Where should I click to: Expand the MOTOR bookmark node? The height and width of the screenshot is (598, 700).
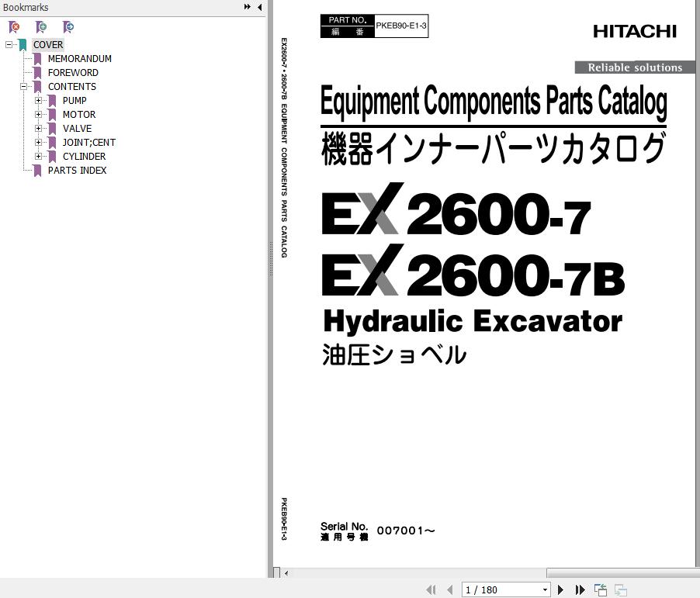coord(38,114)
